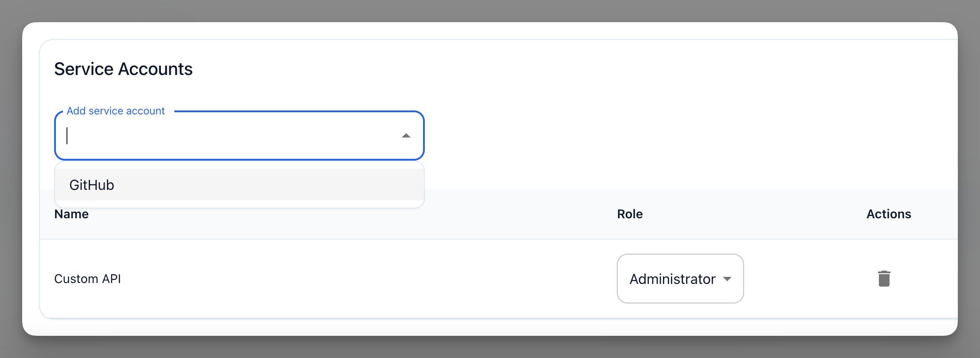This screenshot has width=980, height=358.
Task: Click the Name column header
Action: pyautogui.click(x=71, y=214)
